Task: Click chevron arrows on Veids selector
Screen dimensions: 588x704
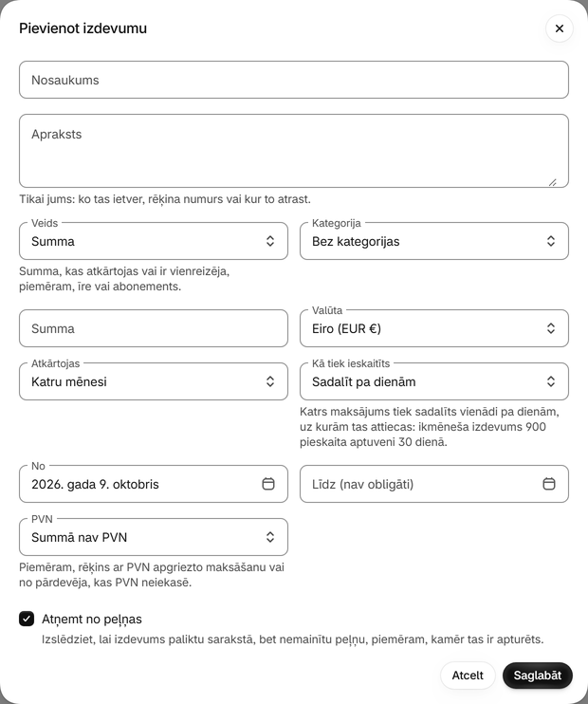Action: 270,241
